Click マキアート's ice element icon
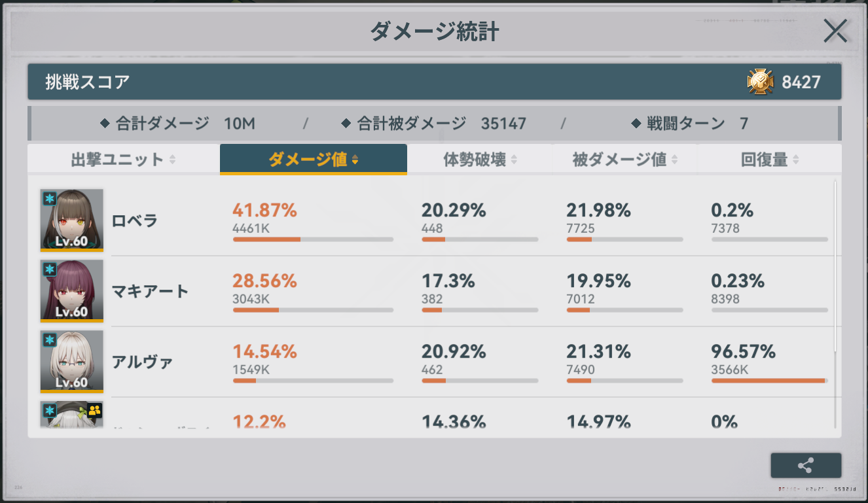This screenshot has height=503, width=868. [x=50, y=269]
